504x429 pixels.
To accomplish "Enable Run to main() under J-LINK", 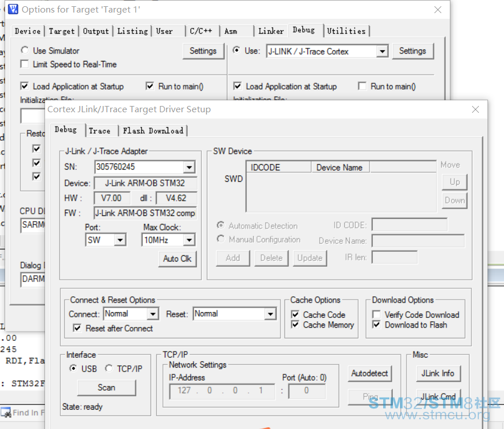I will (362, 86).
